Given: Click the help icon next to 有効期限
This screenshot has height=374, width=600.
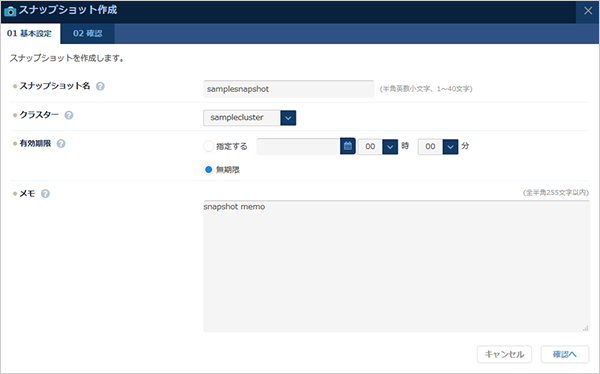Looking at the screenshot, I should [61, 144].
